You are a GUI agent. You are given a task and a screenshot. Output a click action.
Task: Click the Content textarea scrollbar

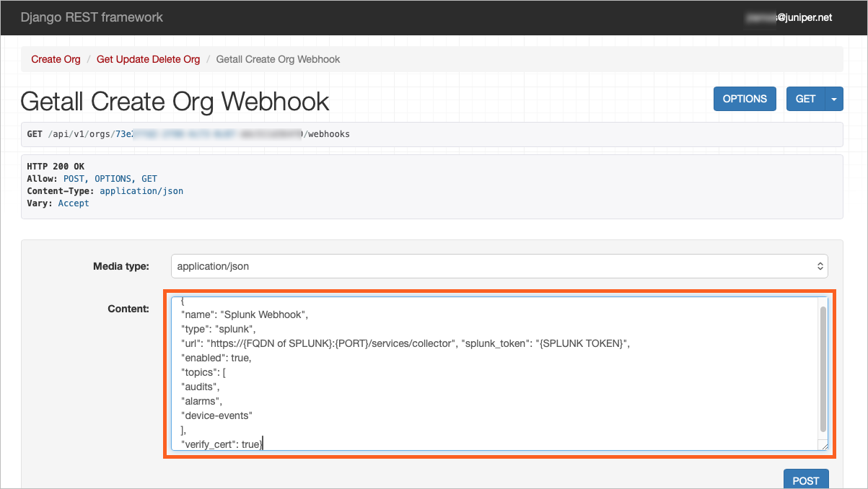[823, 368]
